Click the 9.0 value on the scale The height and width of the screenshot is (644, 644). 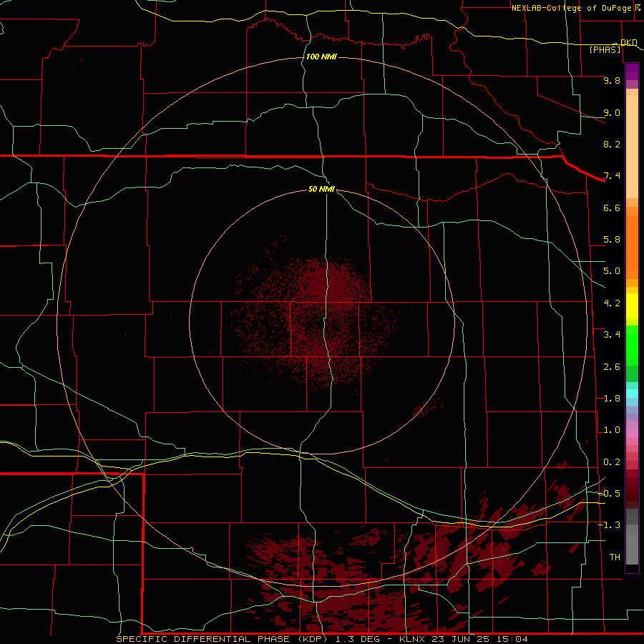pos(612,112)
